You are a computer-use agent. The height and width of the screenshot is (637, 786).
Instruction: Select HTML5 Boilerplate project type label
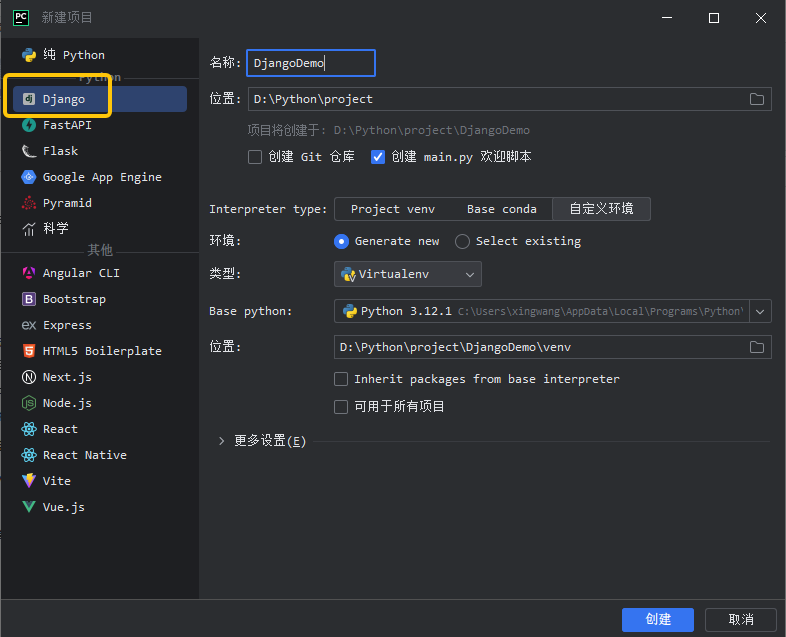point(102,351)
